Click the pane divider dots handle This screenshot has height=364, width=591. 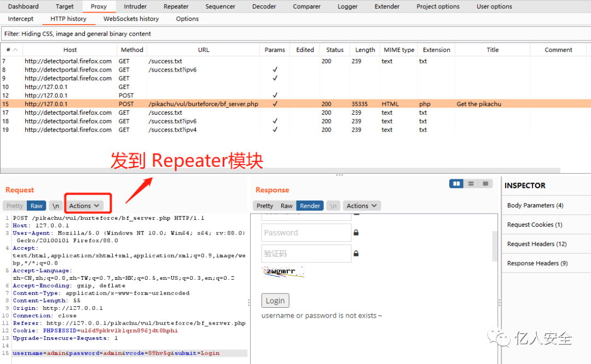click(340, 175)
